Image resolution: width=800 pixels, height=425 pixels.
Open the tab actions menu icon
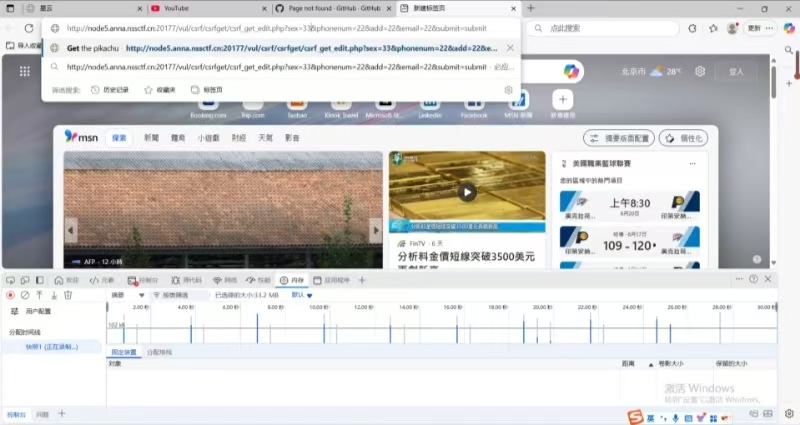point(10,8)
